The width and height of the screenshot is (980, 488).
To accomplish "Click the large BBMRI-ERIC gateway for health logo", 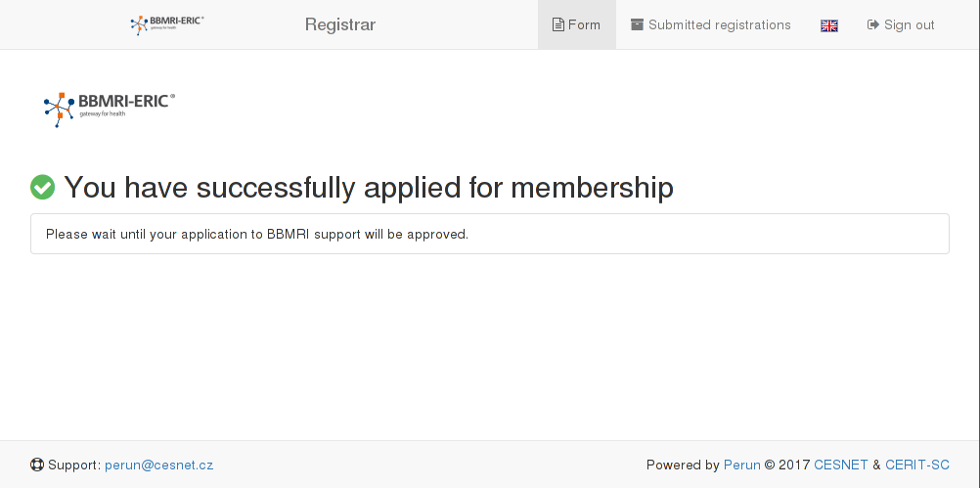I will click(110, 110).
